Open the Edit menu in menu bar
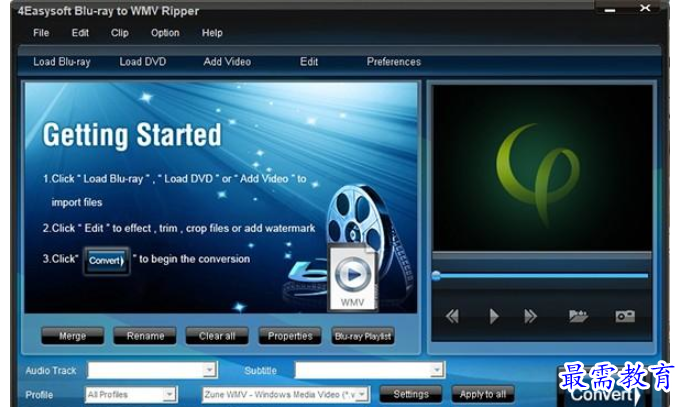Viewport: 683px width, 408px height. pyautogui.click(x=80, y=33)
